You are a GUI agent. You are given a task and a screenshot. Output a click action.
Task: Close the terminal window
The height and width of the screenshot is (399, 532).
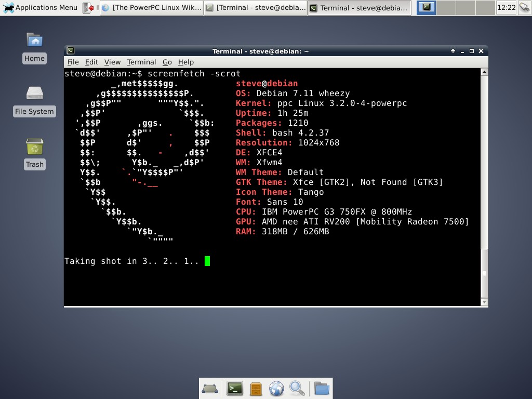click(481, 51)
